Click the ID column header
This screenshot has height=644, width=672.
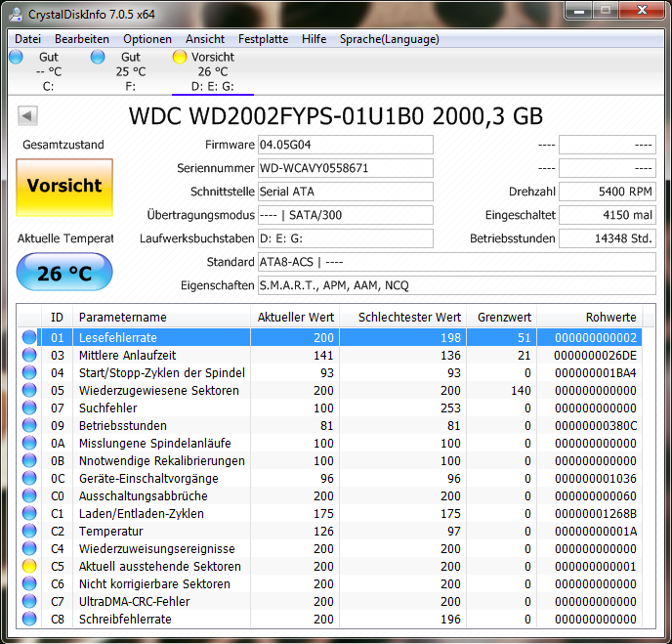(57, 317)
